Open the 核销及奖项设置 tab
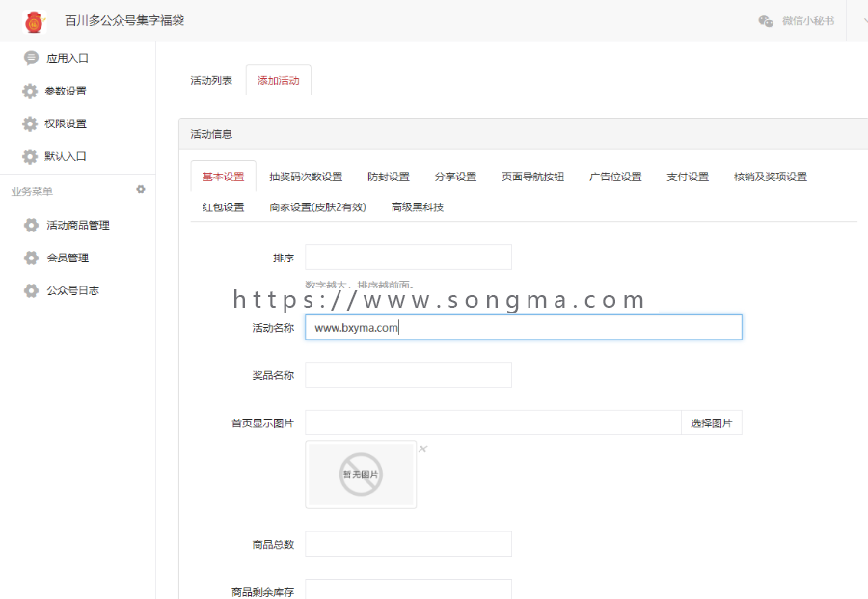 click(770, 177)
